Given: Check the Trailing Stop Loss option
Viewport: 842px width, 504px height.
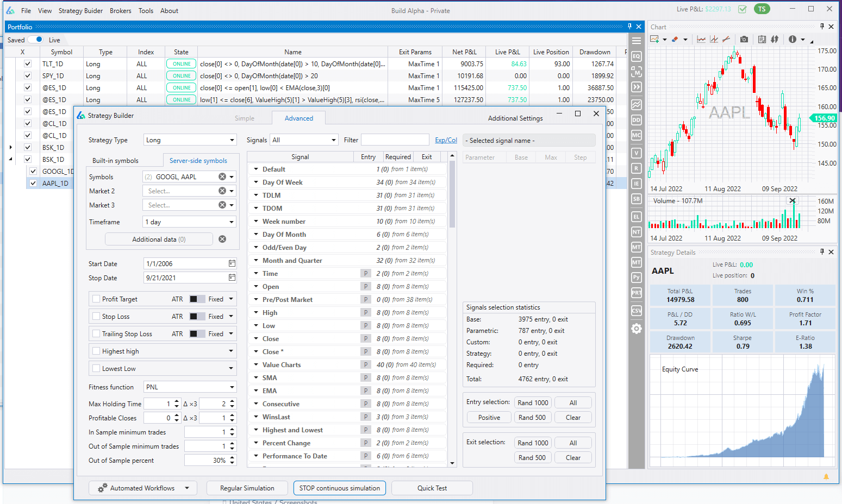Looking at the screenshot, I should click(x=96, y=334).
